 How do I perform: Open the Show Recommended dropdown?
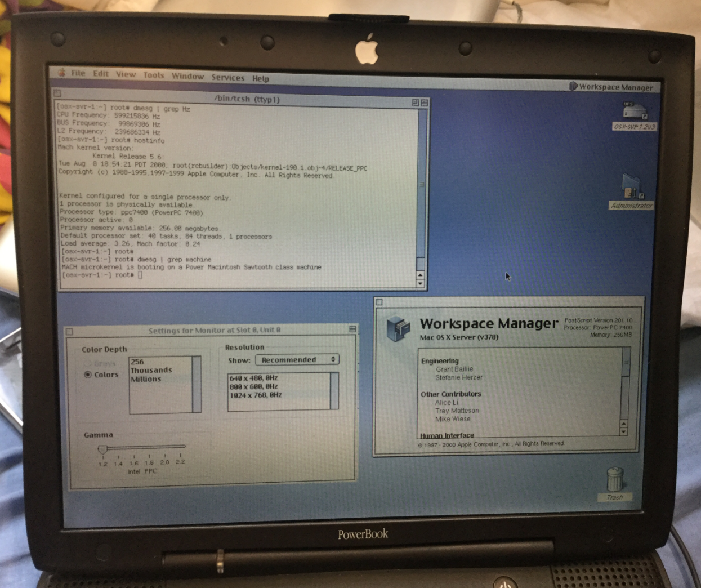[x=297, y=359]
